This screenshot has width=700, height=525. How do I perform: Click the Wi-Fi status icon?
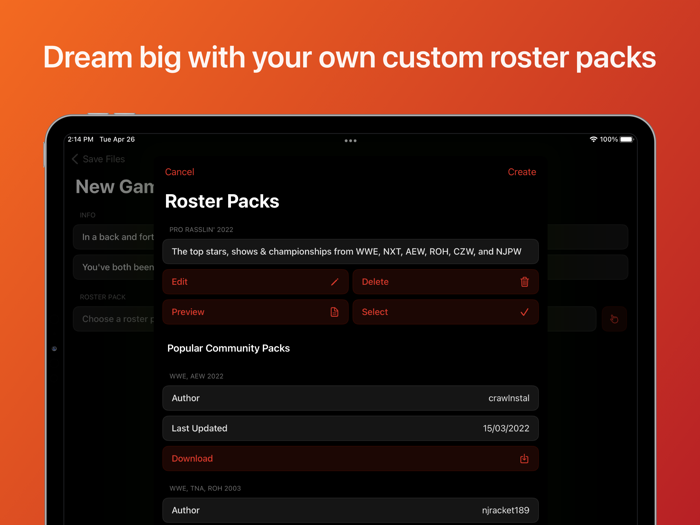coord(593,139)
